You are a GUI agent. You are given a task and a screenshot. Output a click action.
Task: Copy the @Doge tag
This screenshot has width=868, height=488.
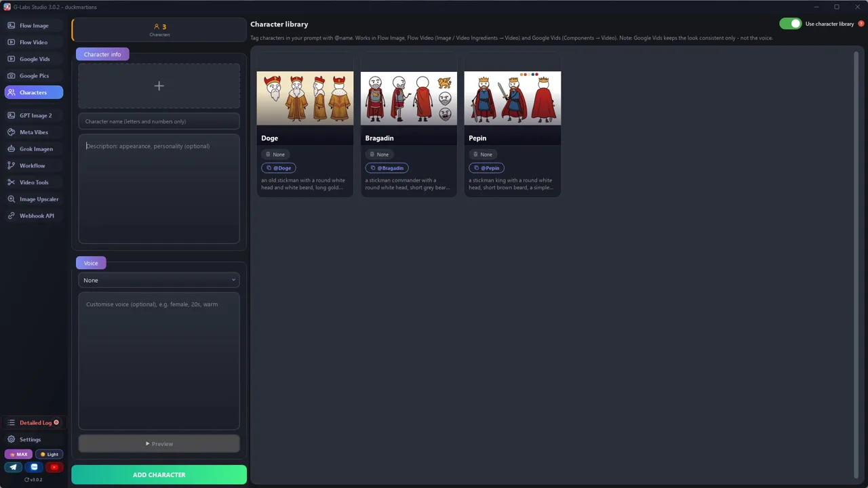point(279,168)
